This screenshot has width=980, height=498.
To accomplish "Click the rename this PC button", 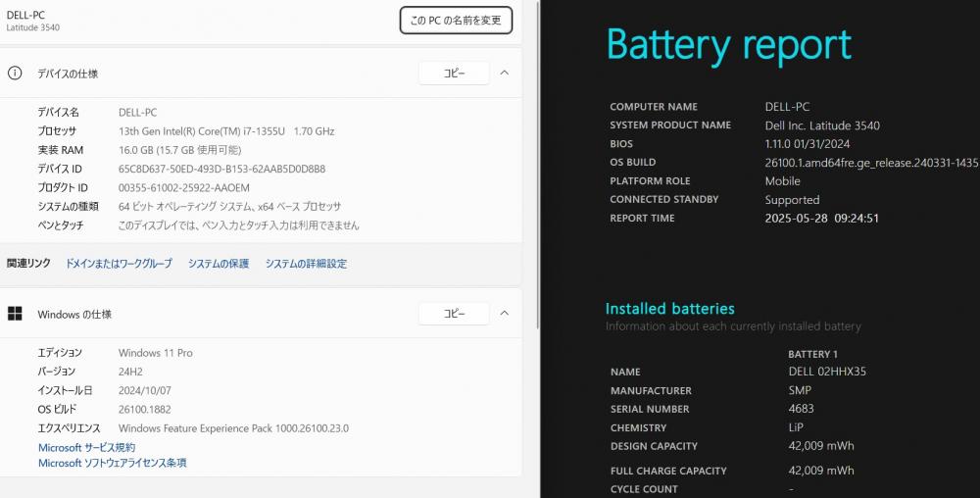I will [456, 20].
